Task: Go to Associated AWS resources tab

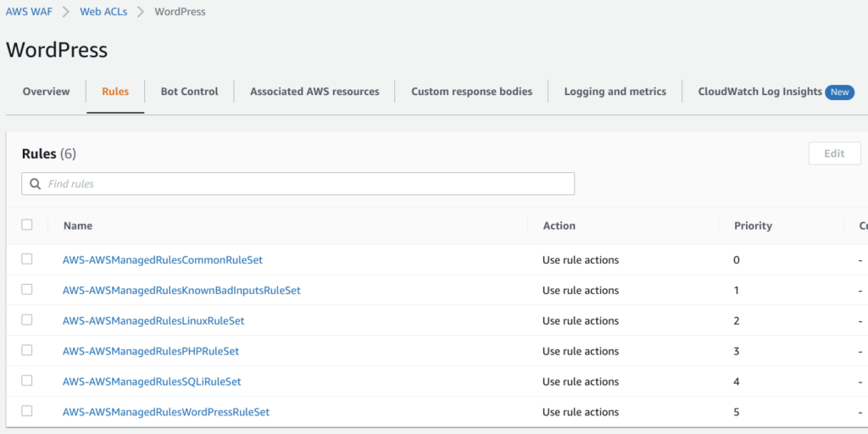Action: pos(314,92)
